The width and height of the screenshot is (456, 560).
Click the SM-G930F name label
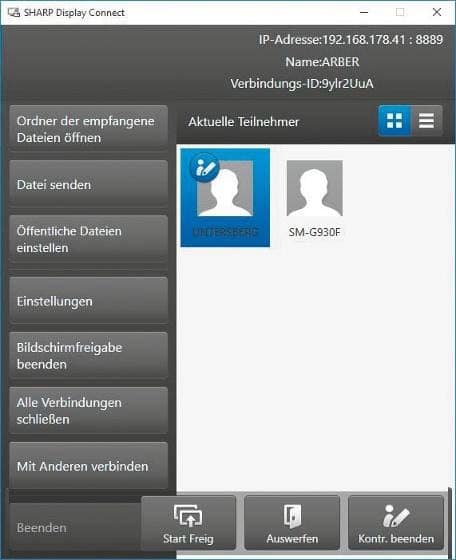click(x=315, y=232)
